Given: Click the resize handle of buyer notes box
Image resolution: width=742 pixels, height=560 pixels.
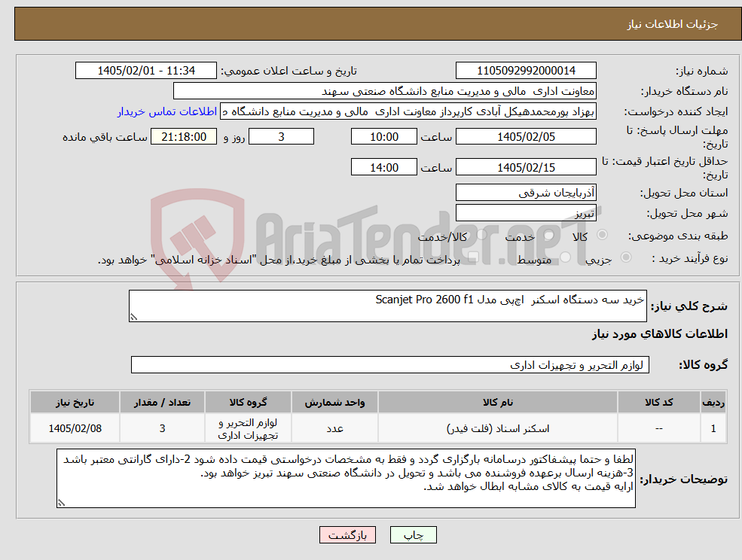Looking at the screenshot, I should point(61,504).
